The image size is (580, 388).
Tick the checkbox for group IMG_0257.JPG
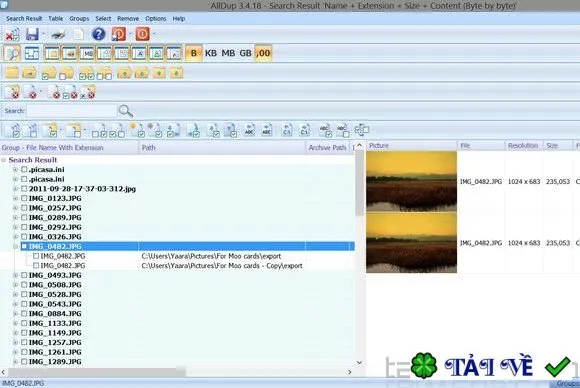tap(24, 208)
